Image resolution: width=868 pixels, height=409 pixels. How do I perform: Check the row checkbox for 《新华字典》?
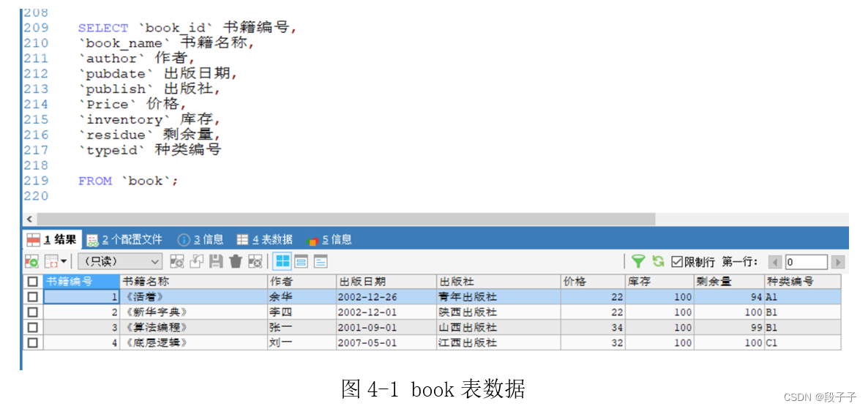[x=33, y=312]
